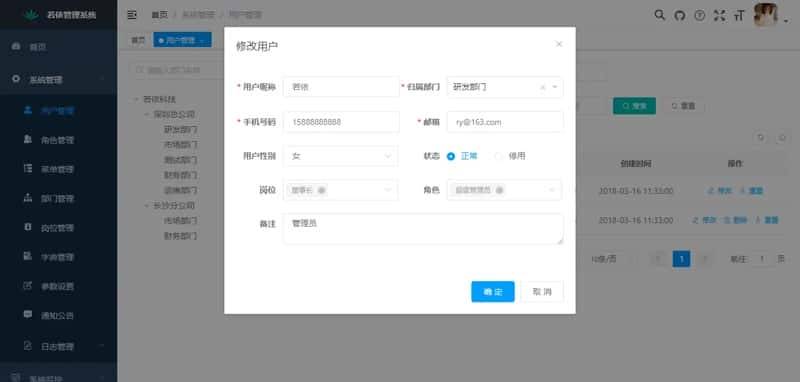
Task: Open the search magnifier in top bar
Action: click(660, 15)
